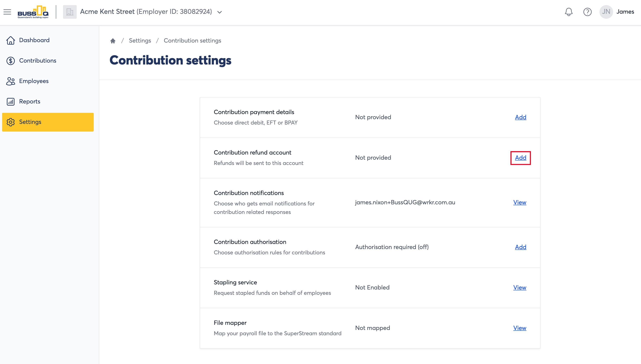Add contribution authorisation rules

pos(520,247)
